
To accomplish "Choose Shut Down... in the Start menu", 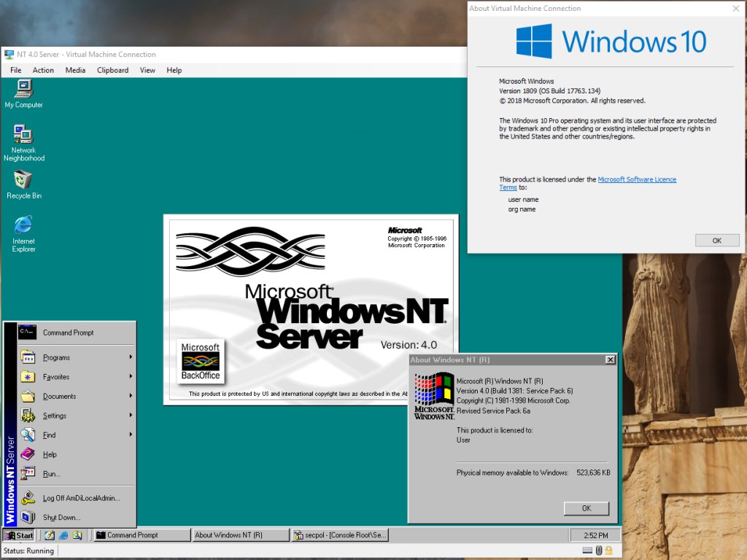I will [76, 518].
